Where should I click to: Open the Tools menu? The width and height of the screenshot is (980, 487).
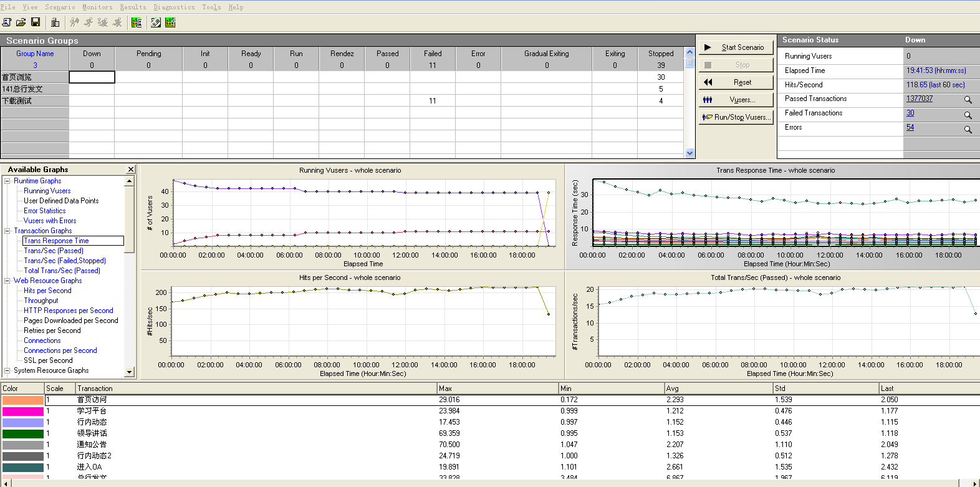pyautogui.click(x=211, y=7)
